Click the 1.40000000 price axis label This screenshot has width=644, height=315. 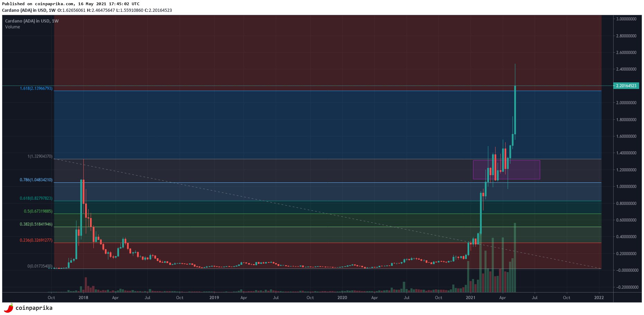pos(626,153)
